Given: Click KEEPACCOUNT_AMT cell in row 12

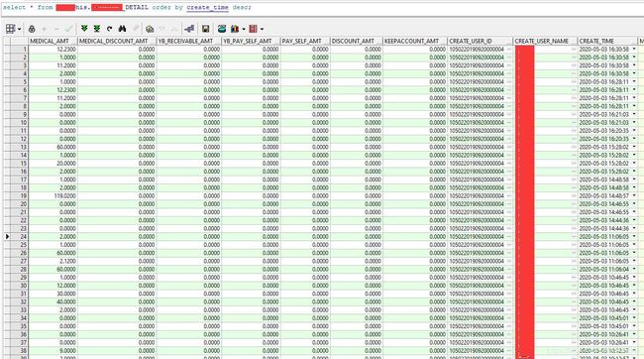Looking at the screenshot, I should [x=415, y=139].
